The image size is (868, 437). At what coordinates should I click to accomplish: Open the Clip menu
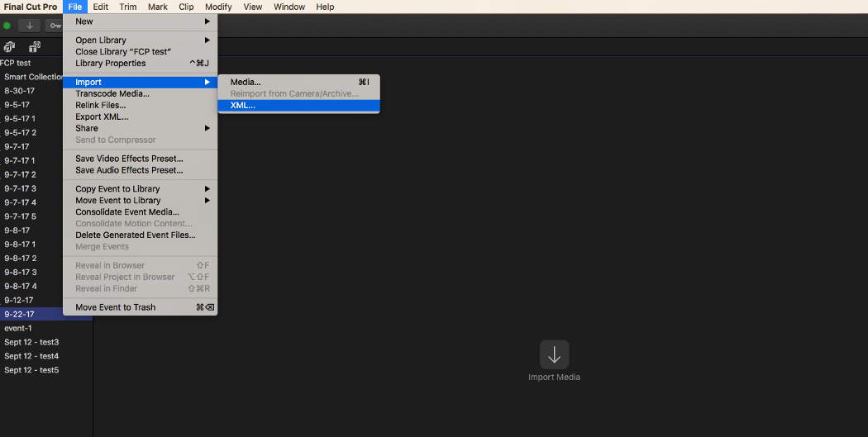(x=186, y=7)
